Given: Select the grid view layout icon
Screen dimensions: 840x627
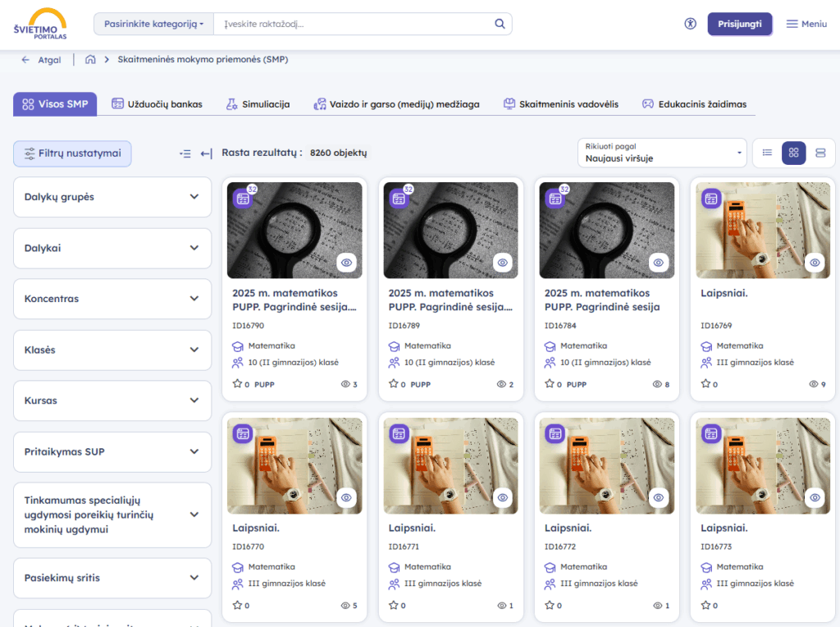Looking at the screenshot, I should [793, 153].
